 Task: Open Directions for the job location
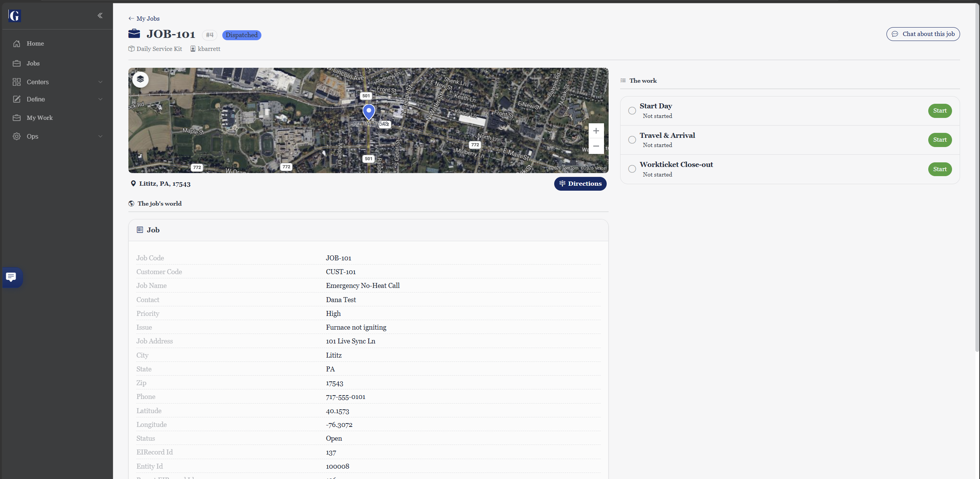click(x=580, y=184)
